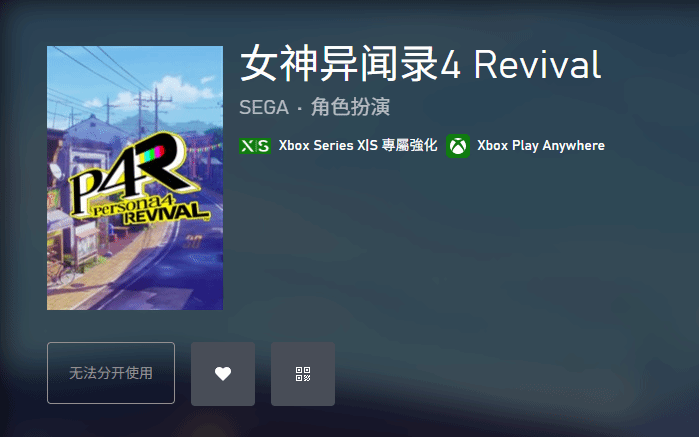The image size is (699, 437).
Task: Click the SEGA publisher name
Action: [x=264, y=107]
